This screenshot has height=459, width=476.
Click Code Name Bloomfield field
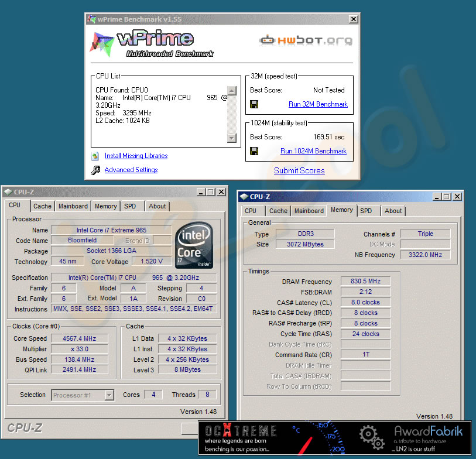[83, 240]
